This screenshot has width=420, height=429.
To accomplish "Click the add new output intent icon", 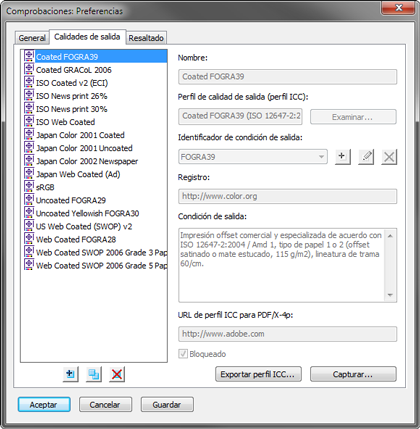I will [70, 374].
